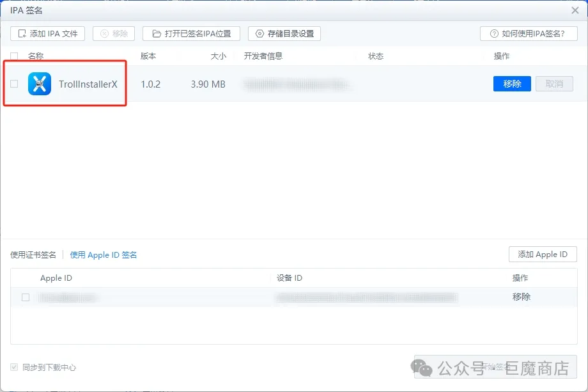The image size is (588, 392).
Task: Open storage directory settings
Action: coord(284,34)
